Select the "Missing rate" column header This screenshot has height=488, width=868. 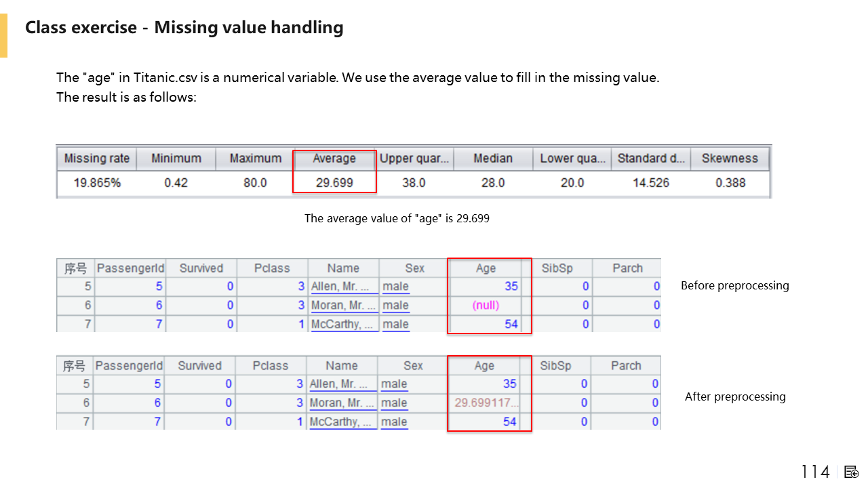click(x=96, y=159)
